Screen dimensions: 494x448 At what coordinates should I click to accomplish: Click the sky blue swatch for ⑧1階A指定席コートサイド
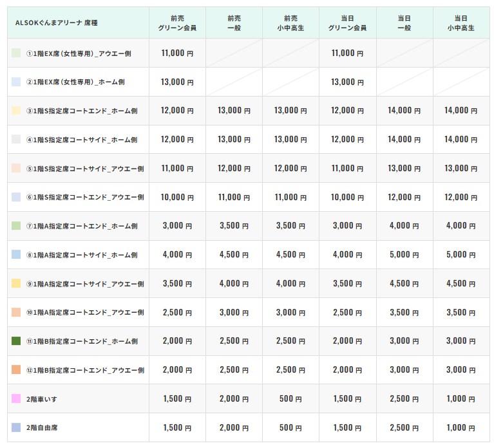[x=16, y=254]
